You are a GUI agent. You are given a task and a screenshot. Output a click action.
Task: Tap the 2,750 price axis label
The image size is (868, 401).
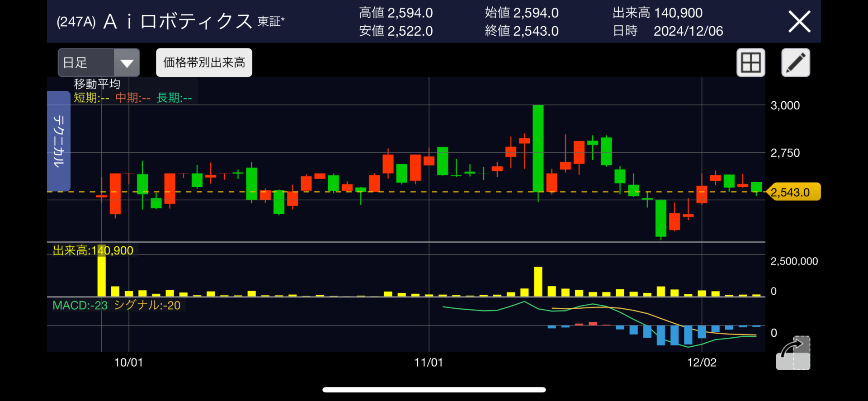click(x=785, y=153)
